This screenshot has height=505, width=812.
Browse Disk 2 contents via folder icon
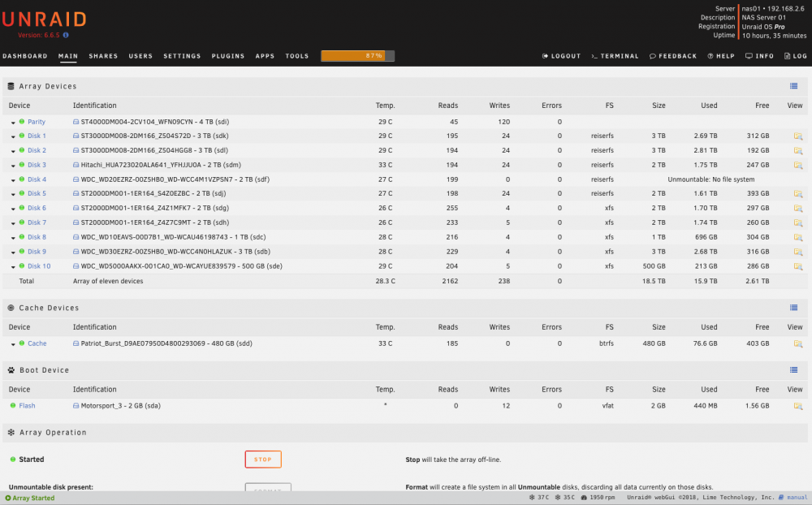point(798,151)
